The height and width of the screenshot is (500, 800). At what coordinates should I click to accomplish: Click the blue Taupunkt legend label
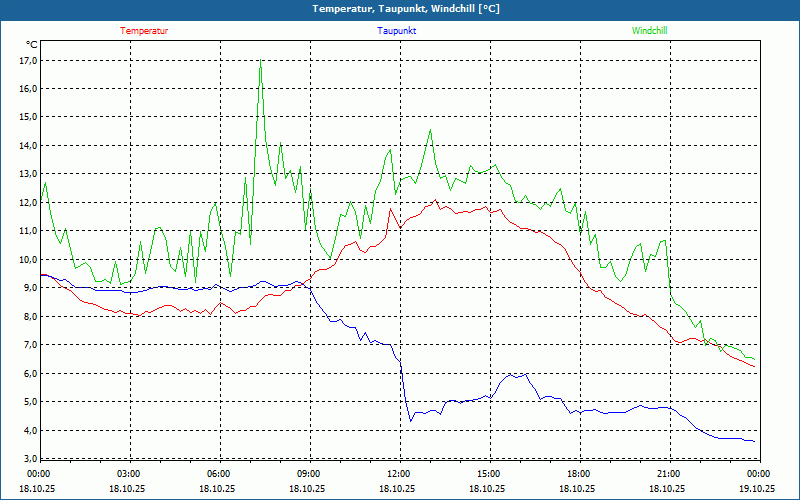point(397,31)
